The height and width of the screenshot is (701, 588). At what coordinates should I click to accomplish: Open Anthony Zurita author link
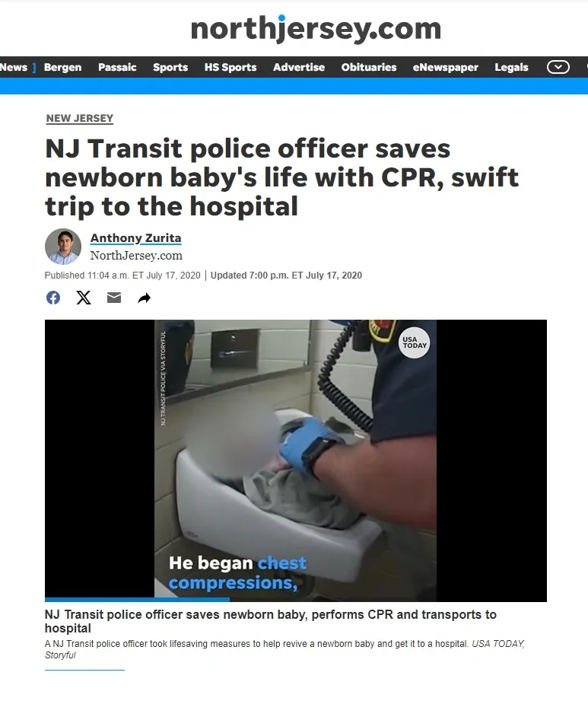(x=135, y=238)
